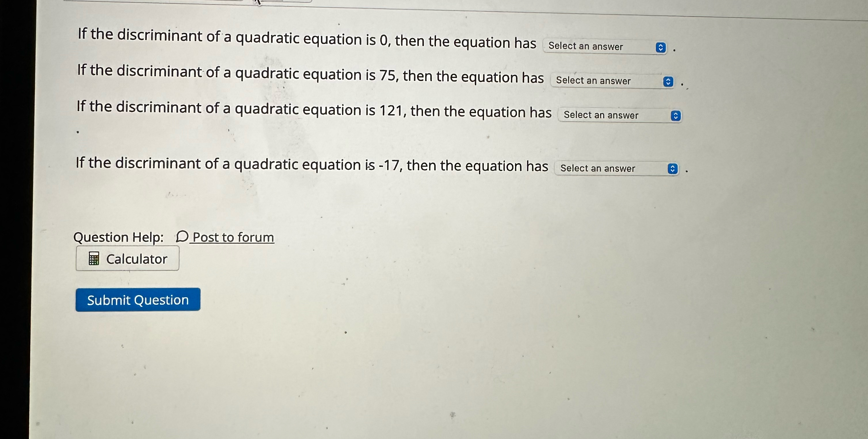Click the calculator icon on the Calculator button
868x439 pixels.
click(94, 258)
